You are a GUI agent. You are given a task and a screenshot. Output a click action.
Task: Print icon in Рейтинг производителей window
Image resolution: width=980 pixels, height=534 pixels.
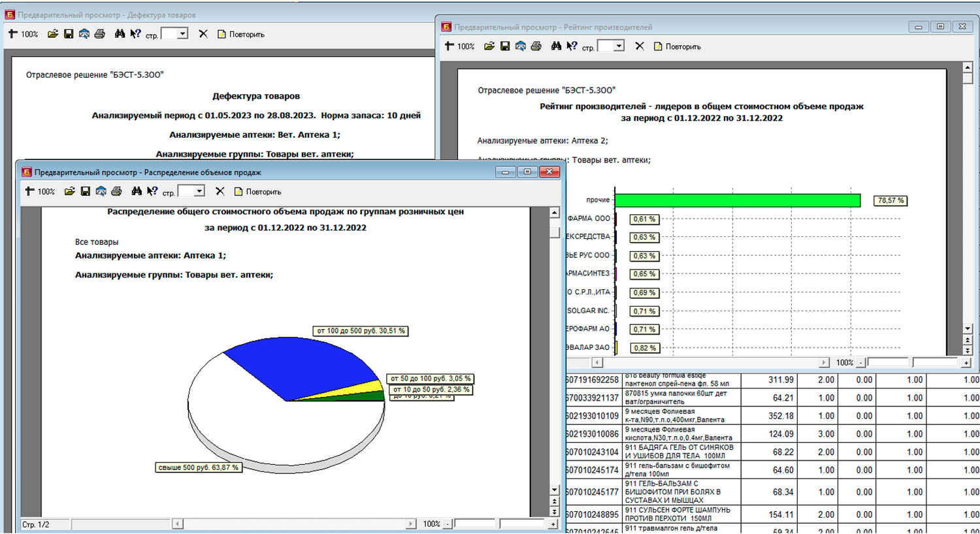(x=536, y=46)
